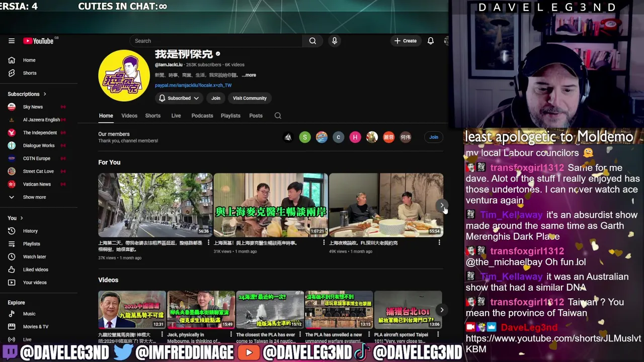
Task: Click the youtube.com/shorts link in chat
Action: 553,343
